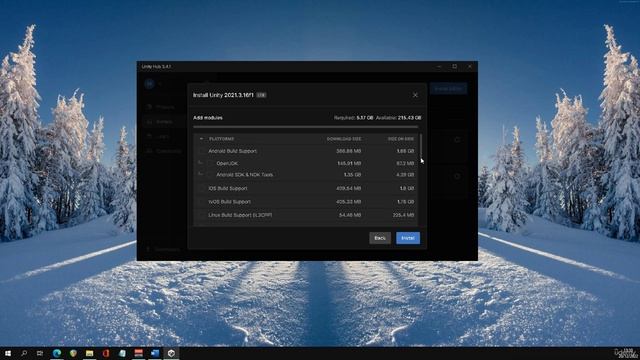The image size is (640, 360).
Task: Tick the OpenJDK module checkbox
Action: tap(211, 163)
